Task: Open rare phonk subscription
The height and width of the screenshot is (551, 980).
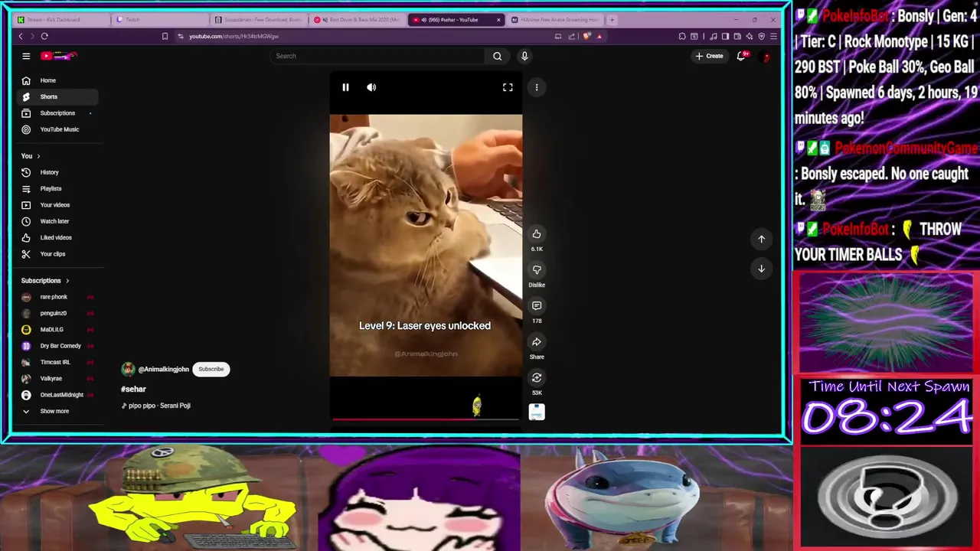Action: (x=57, y=297)
